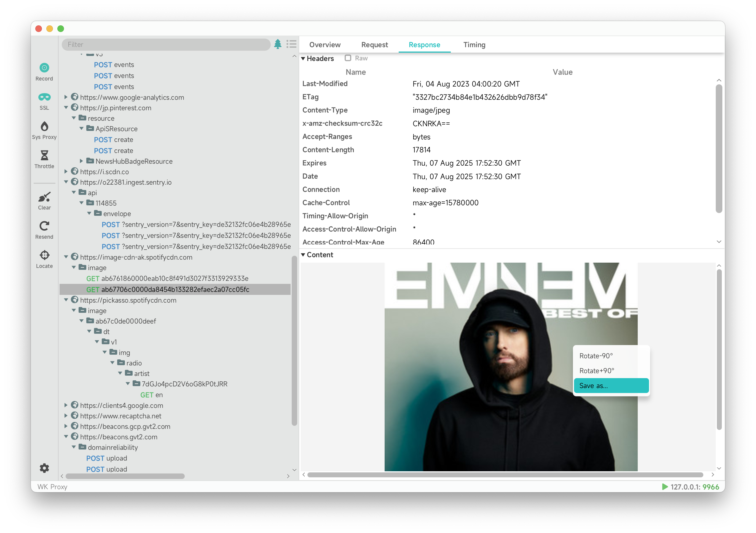This screenshot has height=533, width=756.
Task: Enable the Raw headers checkbox
Action: point(348,58)
